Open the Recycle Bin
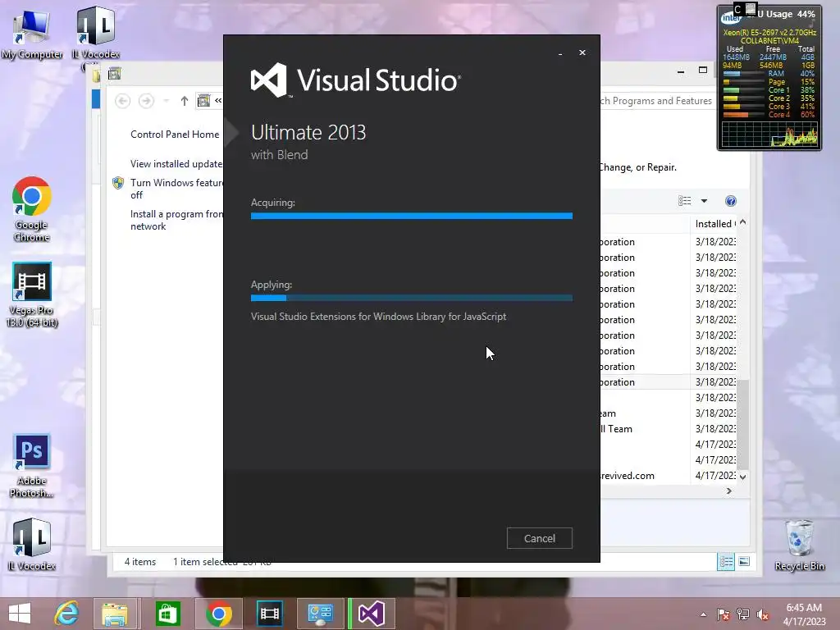Image resolution: width=840 pixels, height=630 pixels. (799, 546)
